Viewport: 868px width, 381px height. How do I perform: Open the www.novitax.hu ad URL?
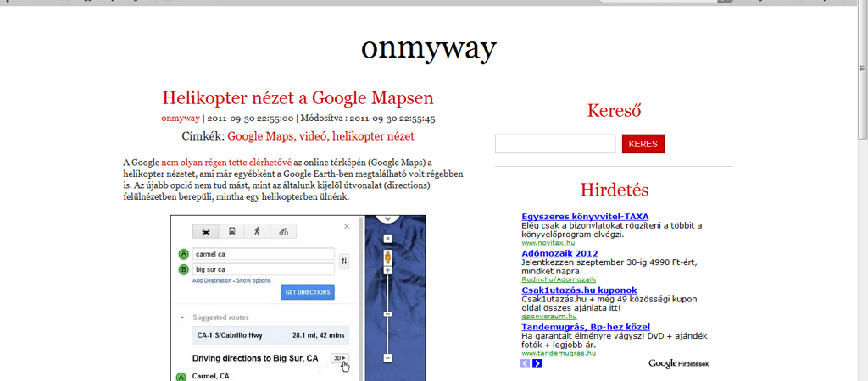pyautogui.click(x=548, y=242)
